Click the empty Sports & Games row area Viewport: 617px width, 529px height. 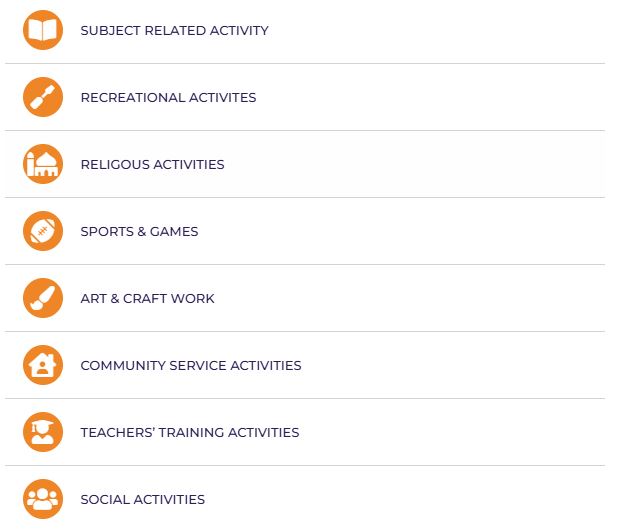(x=401, y=231)
